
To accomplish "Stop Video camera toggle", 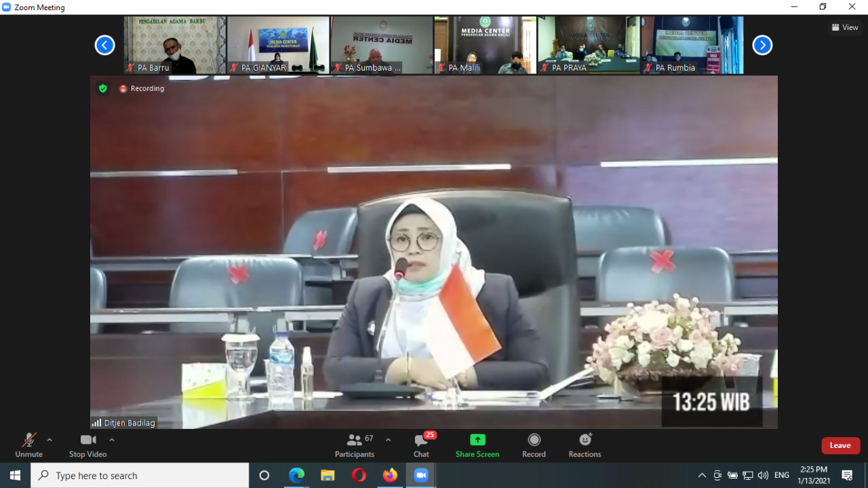I will tap(87, 445).
